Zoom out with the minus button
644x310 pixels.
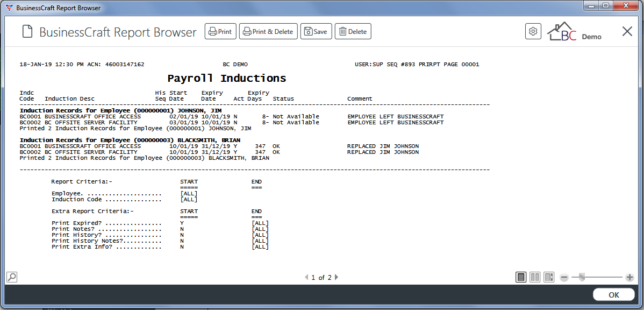click(564, 278)
